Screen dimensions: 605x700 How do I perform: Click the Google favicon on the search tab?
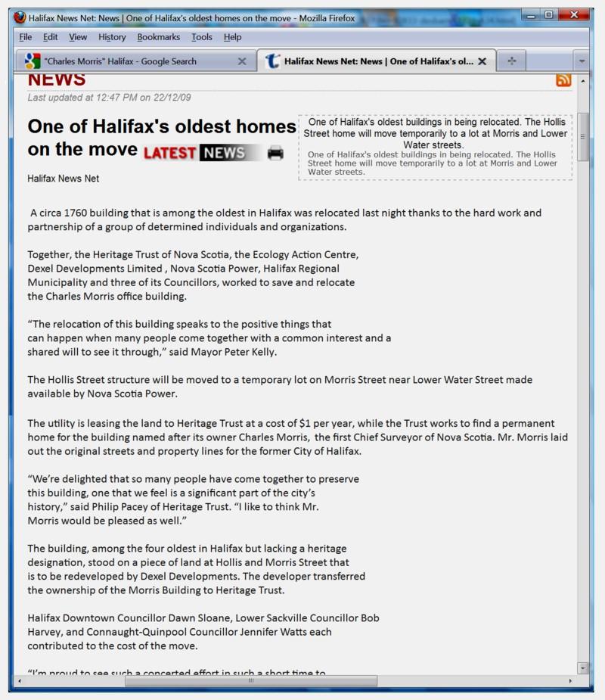click(33, 61)
